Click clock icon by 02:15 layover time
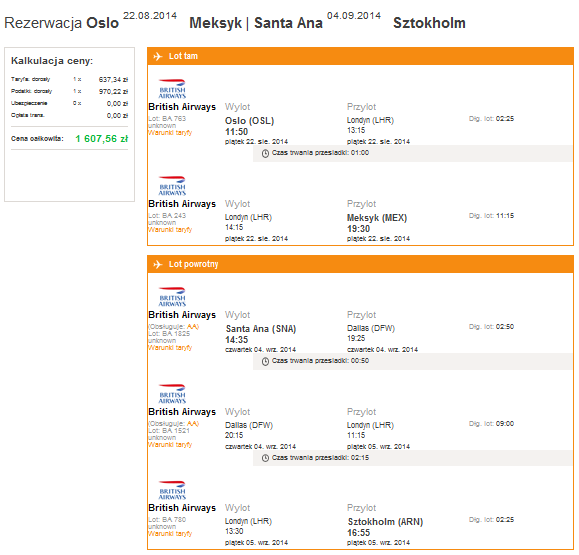The width and height of the screenshot is (579, 555). [265, 458]
